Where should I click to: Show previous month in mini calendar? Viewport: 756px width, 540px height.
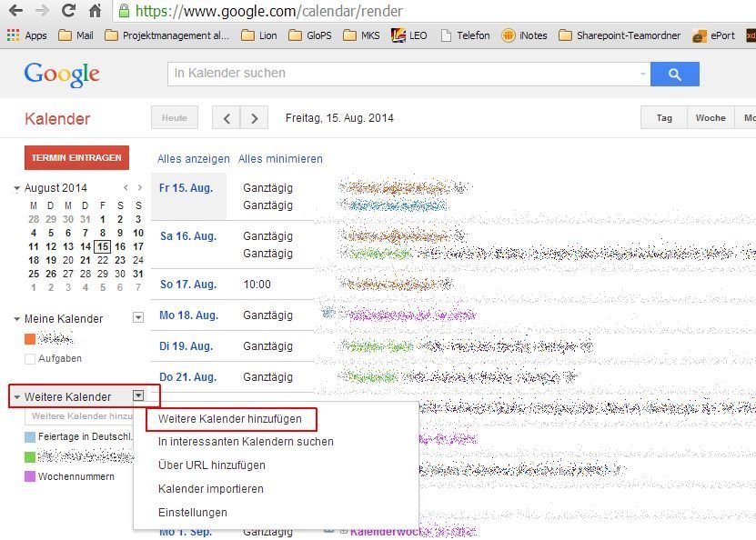tap(126, 187)
